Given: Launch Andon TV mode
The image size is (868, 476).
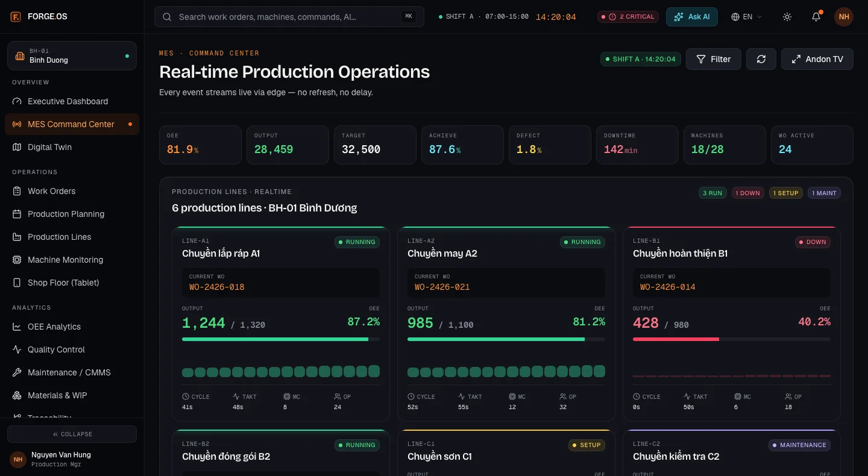Looking at the screenshot, I should point(817,59).
